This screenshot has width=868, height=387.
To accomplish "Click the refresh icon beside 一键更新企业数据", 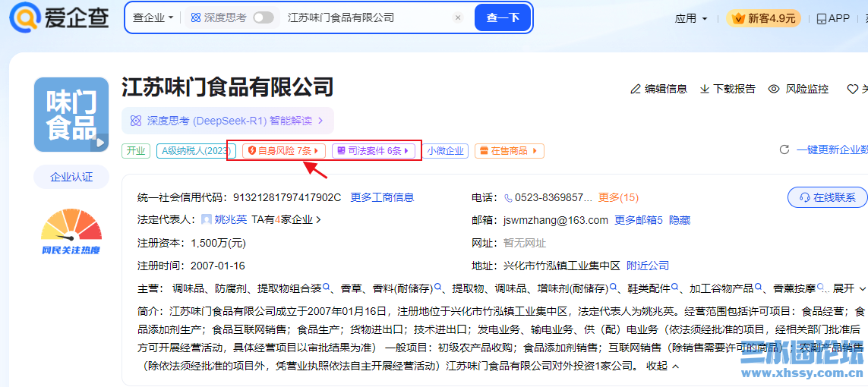I will [784, 149].
